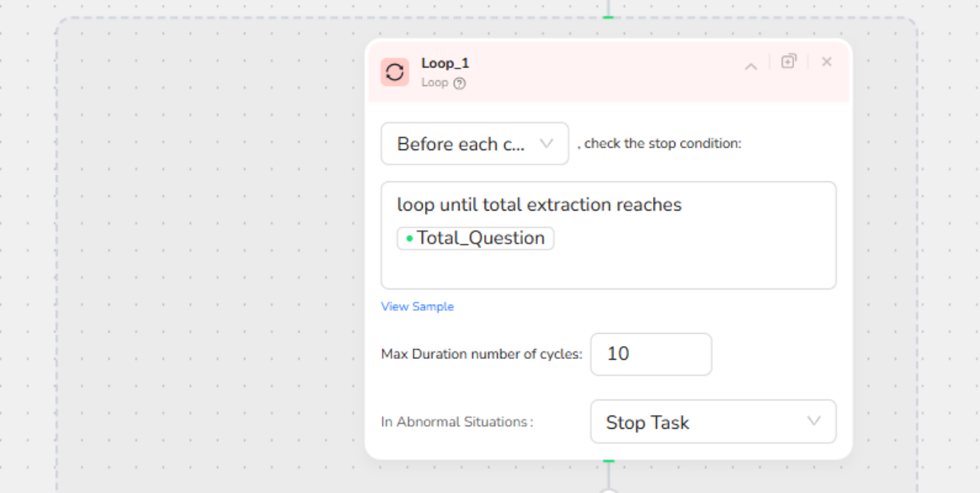Duplicate the Loop_1 node
Image resolution: width=980 pixels, height=493 pixels.
point(789,61)
